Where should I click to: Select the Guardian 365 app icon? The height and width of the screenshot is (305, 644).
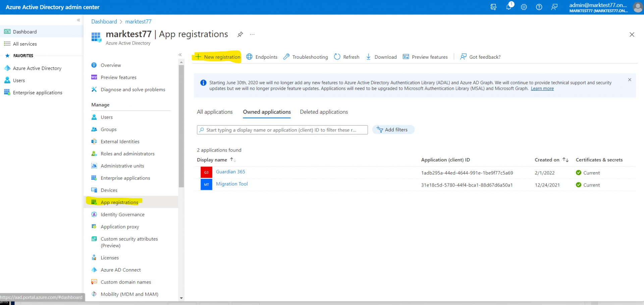click(206, 172)
